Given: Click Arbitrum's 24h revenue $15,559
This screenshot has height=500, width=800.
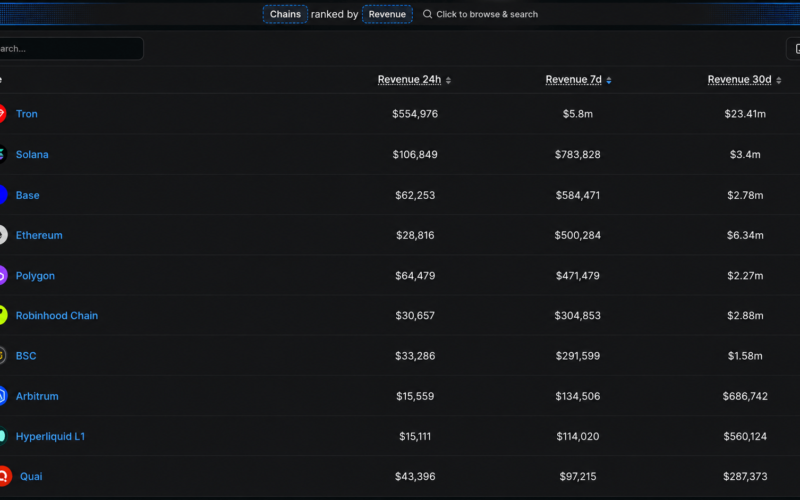Looking at the screenshot, I should pos(415,396).
